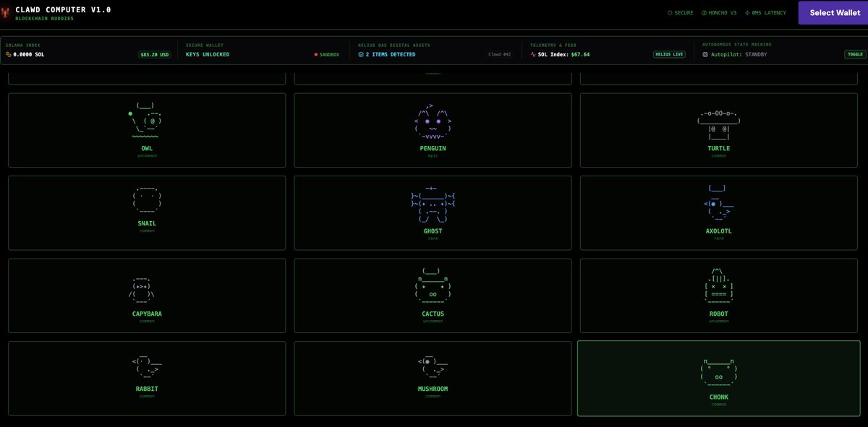Viewport: 868px width, 427px height.
Task: Choose the Mushroom buddy card
Action: (433, 379)
